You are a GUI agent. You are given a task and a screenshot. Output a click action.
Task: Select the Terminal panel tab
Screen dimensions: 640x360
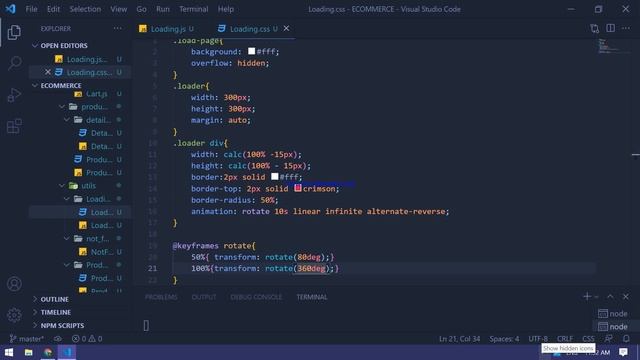pyautogui.click(x=311, y=297)
